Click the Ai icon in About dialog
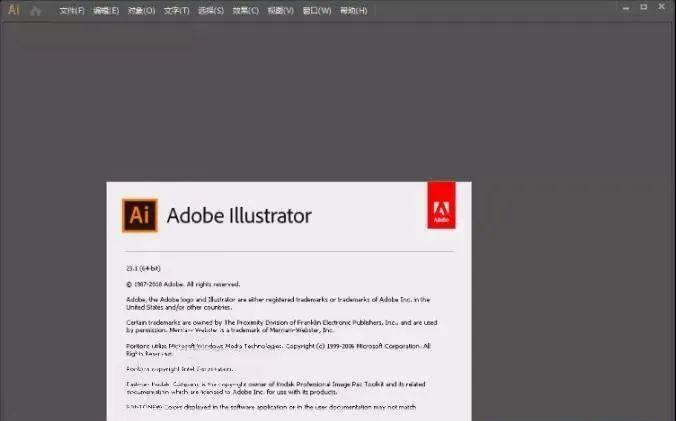Viewport: 676px width, 421px height. [140, 215]
